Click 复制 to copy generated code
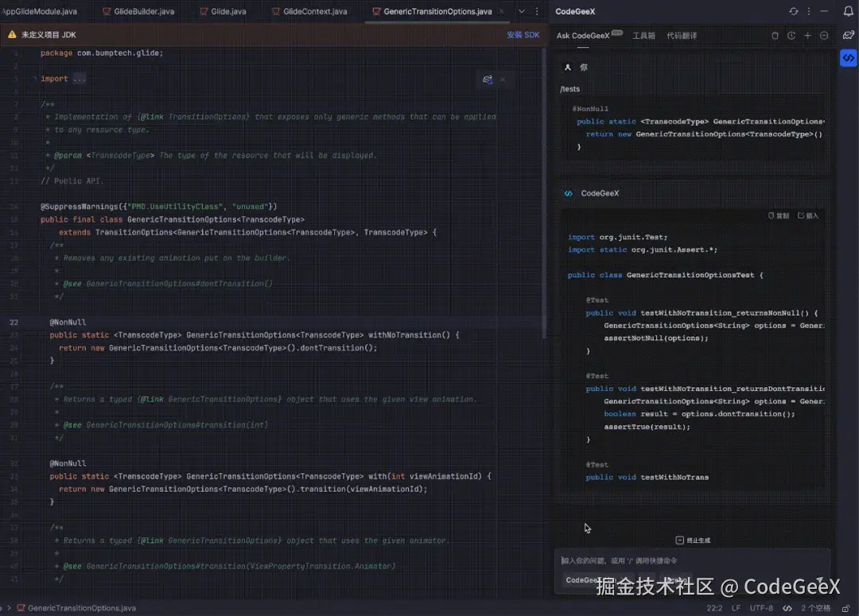This screenshot has height=616, width=859. click(779, 215)
